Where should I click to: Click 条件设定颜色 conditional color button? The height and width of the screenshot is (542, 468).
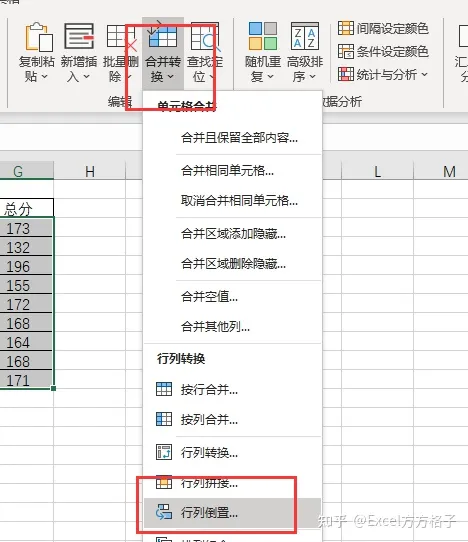[x=383, y=52]
